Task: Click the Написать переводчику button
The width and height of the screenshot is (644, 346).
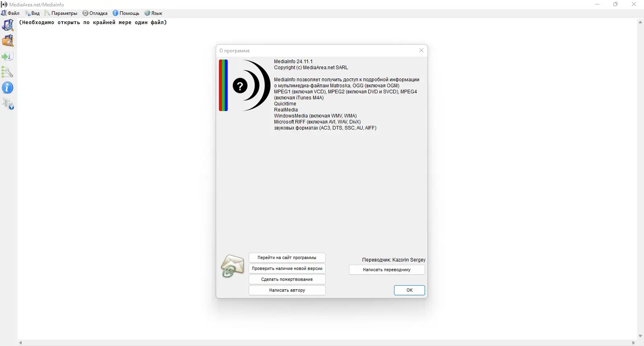Action: [387, 270]
